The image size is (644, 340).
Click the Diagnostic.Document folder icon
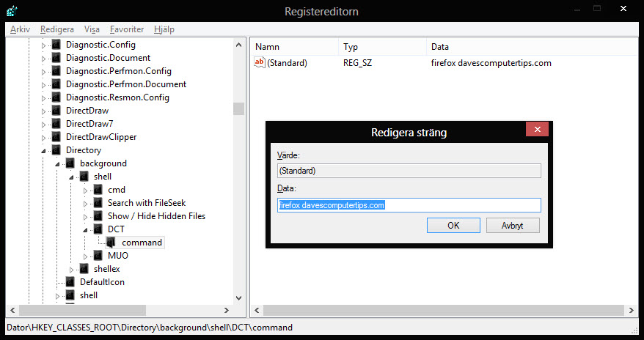[56, 58]
